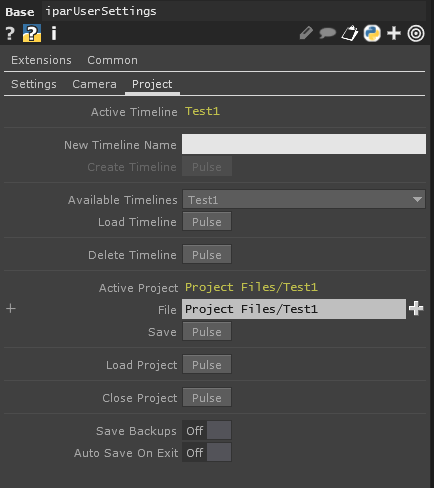434x488 pixels.
Task: Click the pencil edit icon
Action: [x=306, y=33]
